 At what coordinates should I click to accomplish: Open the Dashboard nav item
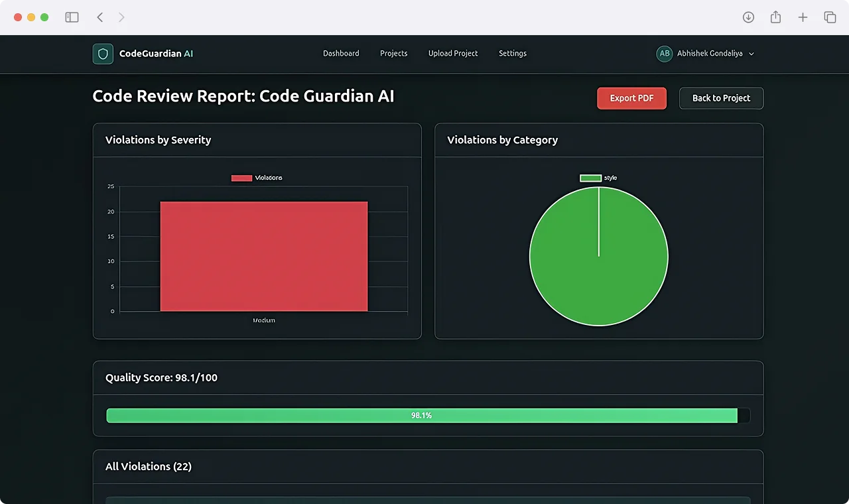tap(341, 54)
